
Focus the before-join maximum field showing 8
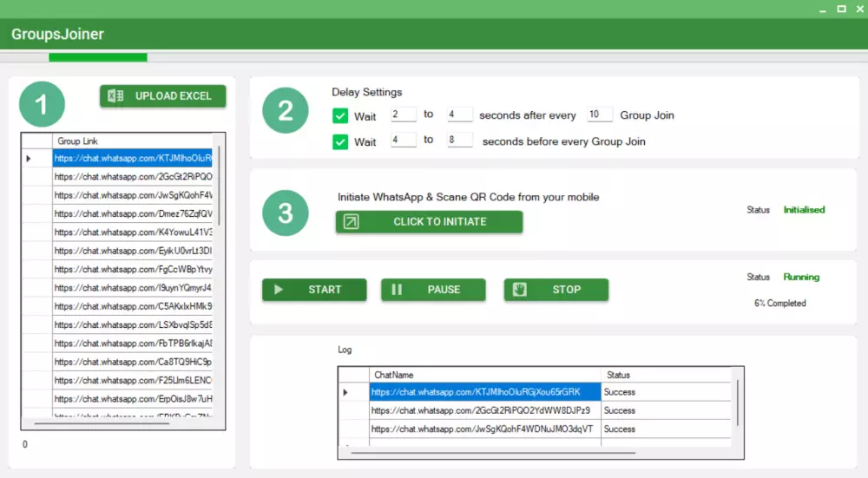pyautogui.click(x=460, y=140)
